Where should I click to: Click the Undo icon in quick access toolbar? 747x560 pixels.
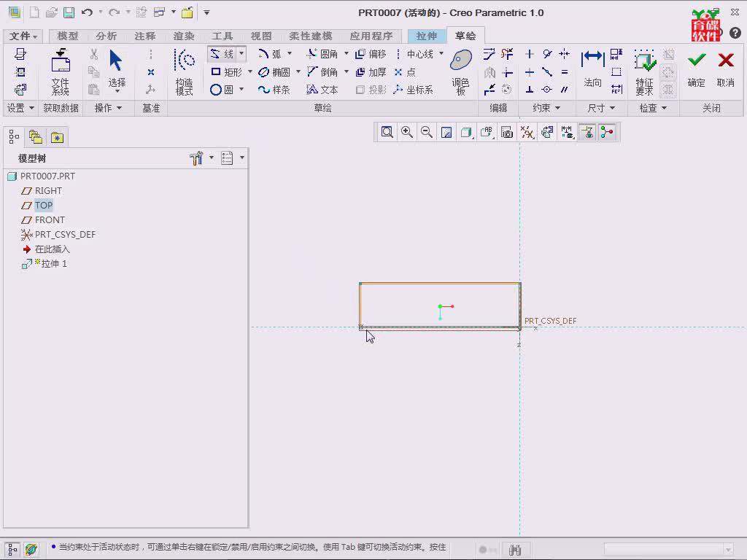coord(87,12)
